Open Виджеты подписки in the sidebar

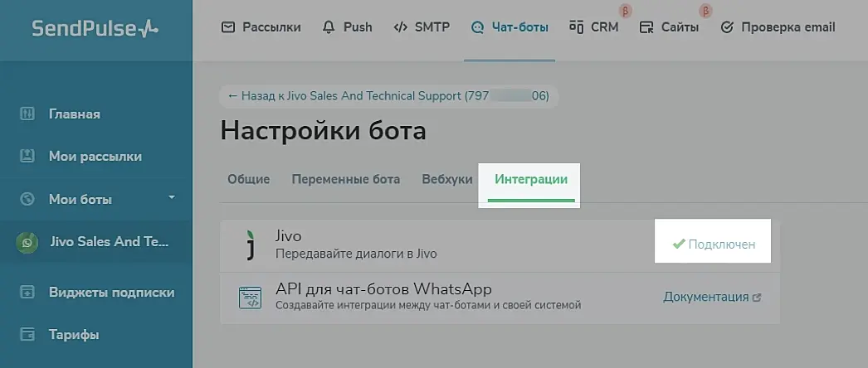coord(112,293)
